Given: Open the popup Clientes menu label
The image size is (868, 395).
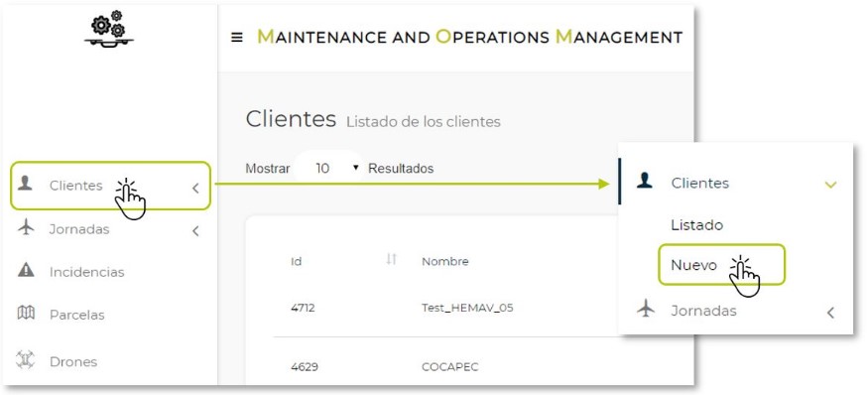Looking at the screenshot, I should click(x=699, y=183).
